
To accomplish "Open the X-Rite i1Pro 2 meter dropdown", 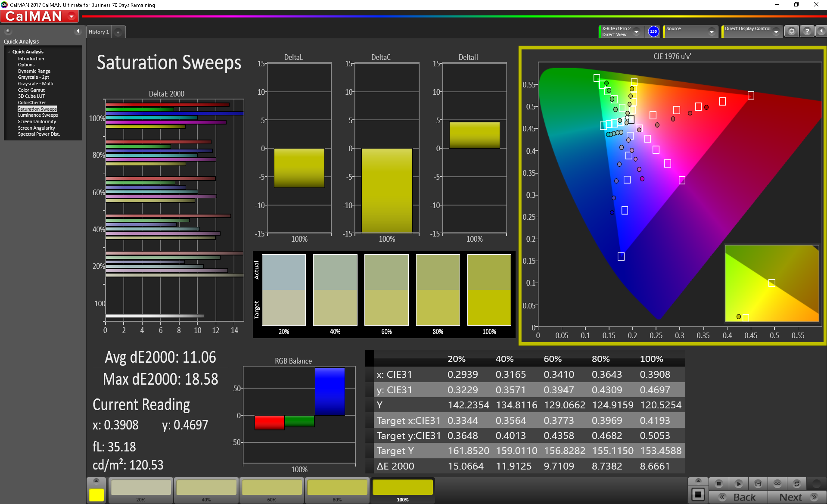I will 636,32.
